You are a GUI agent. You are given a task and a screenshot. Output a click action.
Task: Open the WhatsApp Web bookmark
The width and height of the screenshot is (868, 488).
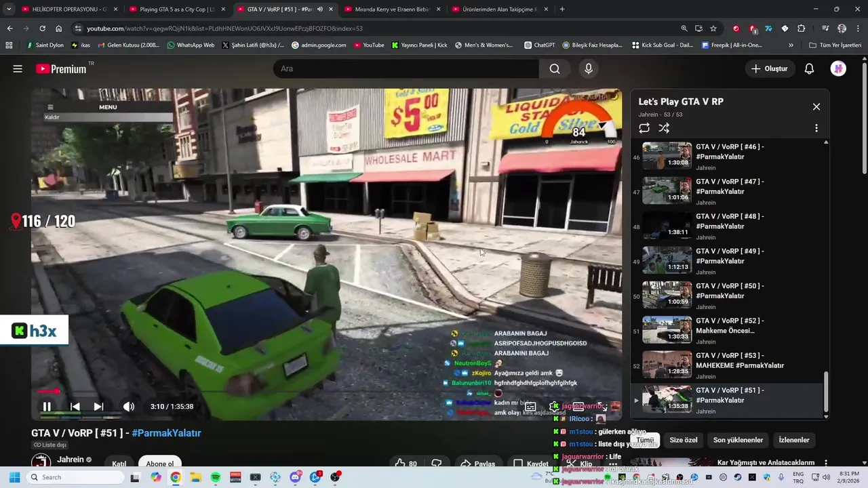[191, 45]
